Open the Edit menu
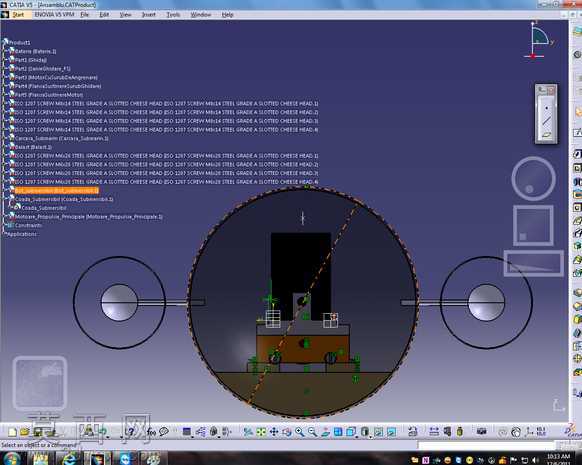This screenshot has width=582, height=465. point(104,15)
